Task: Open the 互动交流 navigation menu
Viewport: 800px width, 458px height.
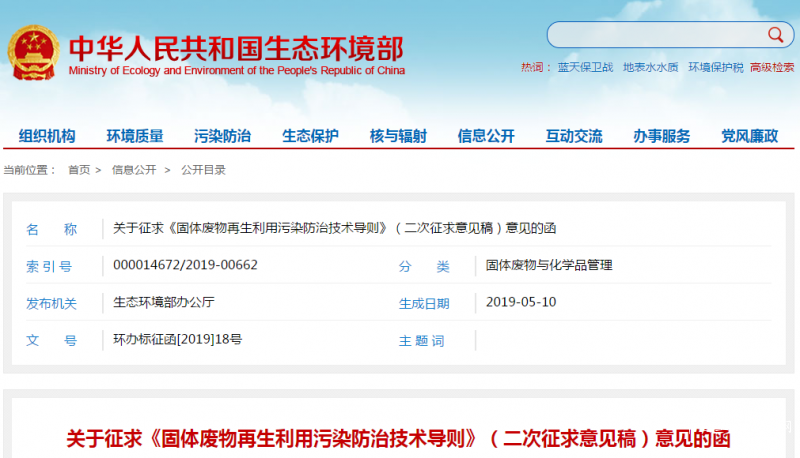Action: tap(574, 136)
